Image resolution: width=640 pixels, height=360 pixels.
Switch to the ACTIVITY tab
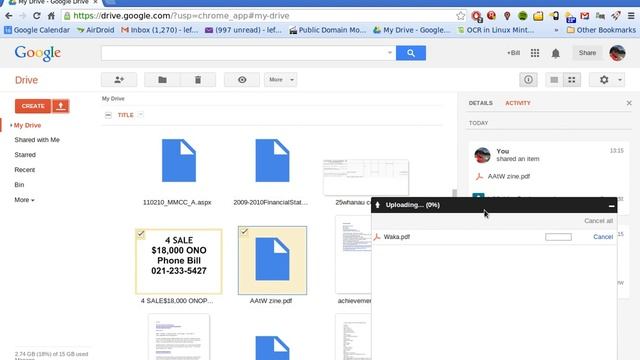click(518, 103)
